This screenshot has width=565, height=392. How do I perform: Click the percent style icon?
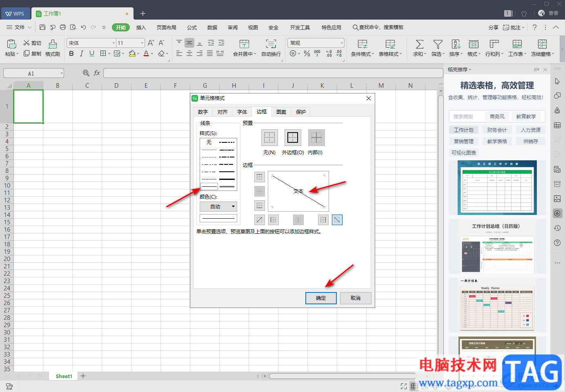pyautogui.click(x=307, y=53)
